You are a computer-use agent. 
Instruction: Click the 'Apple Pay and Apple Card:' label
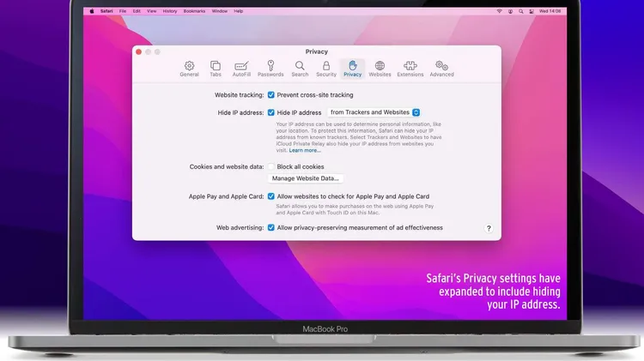[x=226, y=196]
